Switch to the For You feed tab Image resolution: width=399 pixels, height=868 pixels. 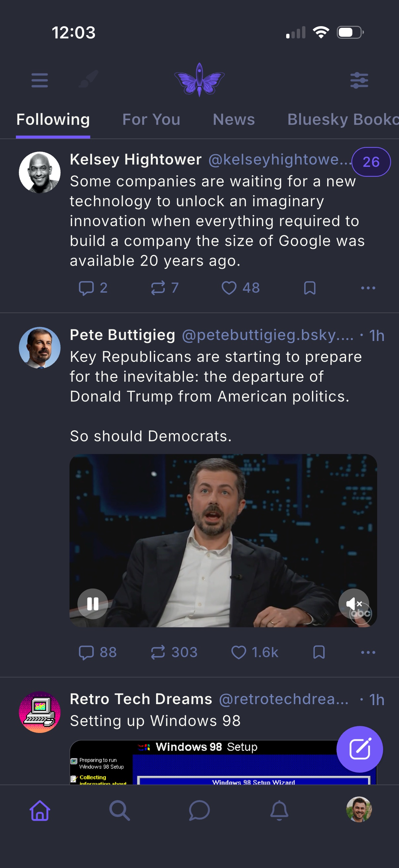[x=151, y=120]
